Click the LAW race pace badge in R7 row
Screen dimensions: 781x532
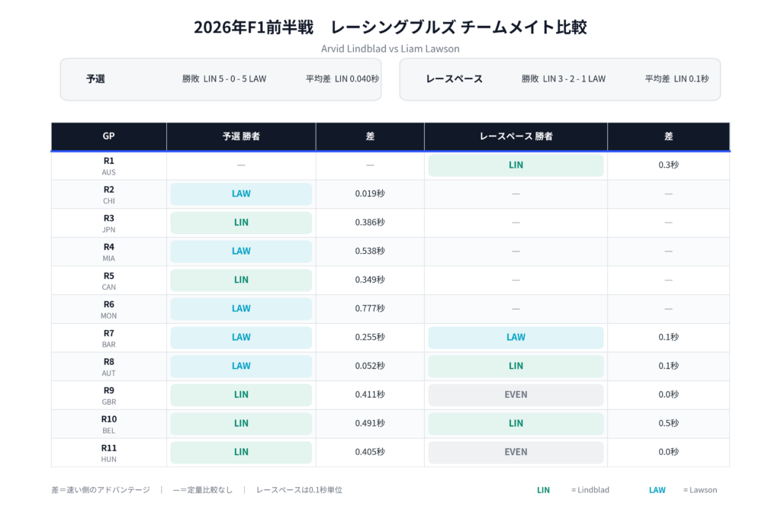(516, 338)
